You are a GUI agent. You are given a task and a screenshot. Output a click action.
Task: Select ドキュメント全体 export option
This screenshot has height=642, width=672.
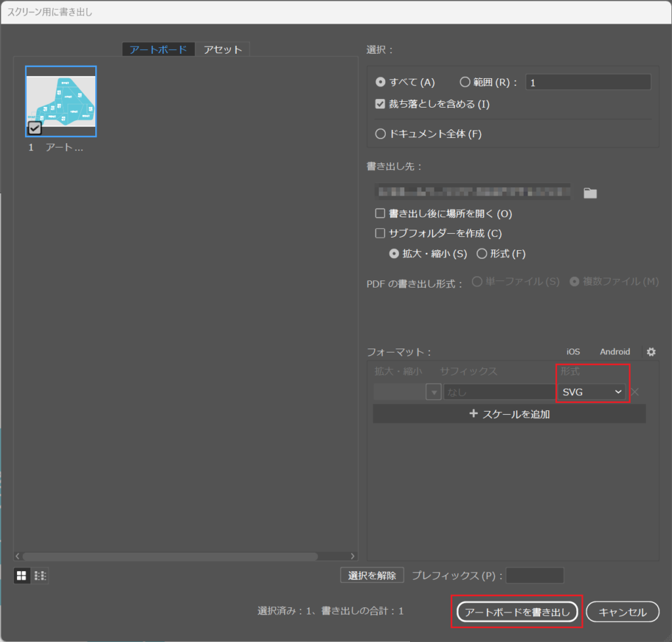380,134
